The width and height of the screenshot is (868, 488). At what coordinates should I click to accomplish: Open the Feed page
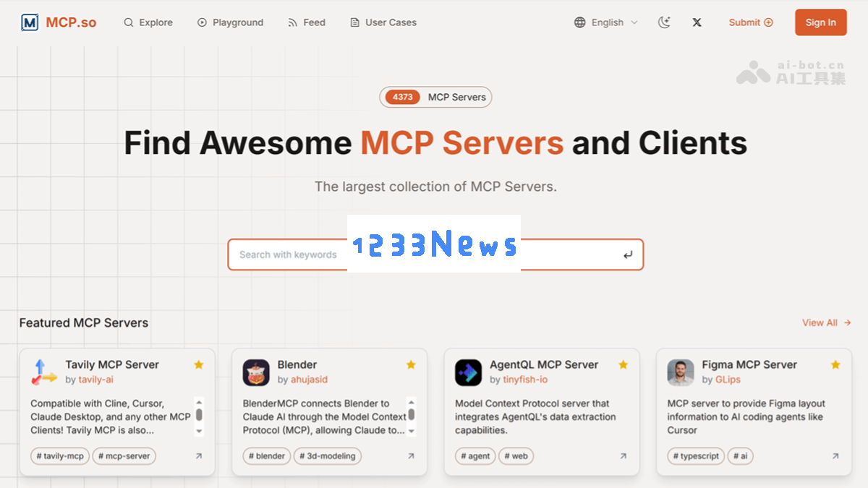pos(307,22)
